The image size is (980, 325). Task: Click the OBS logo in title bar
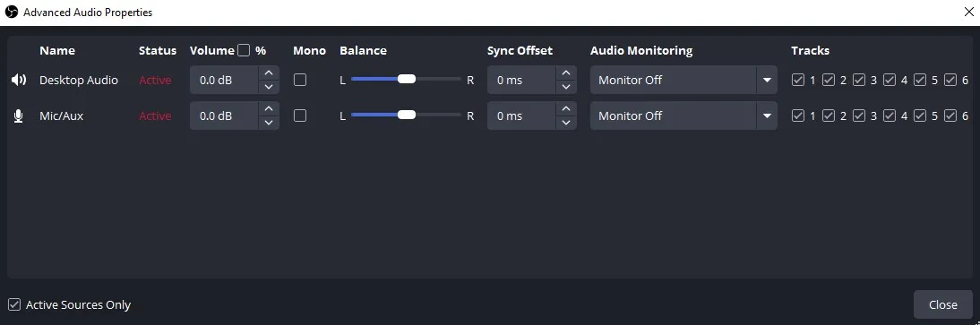[x=12, y=12]
